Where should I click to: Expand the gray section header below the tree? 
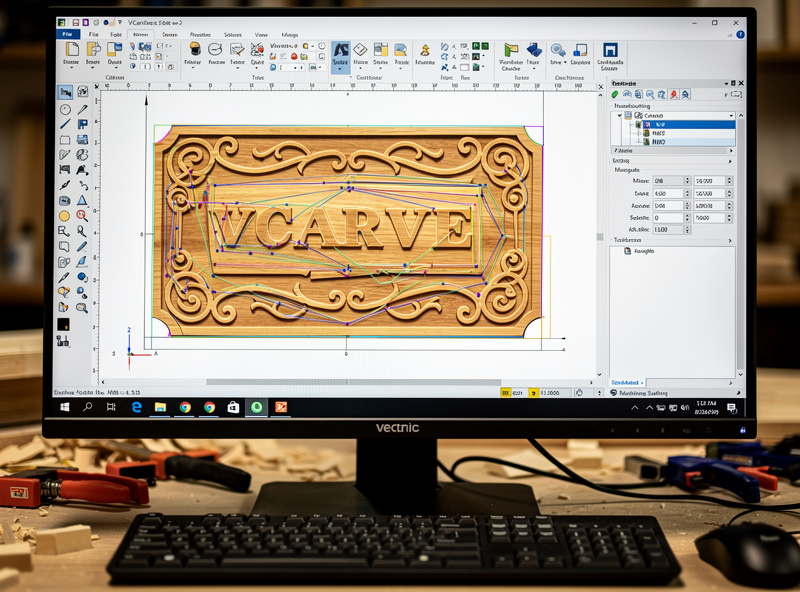point(672,151)
